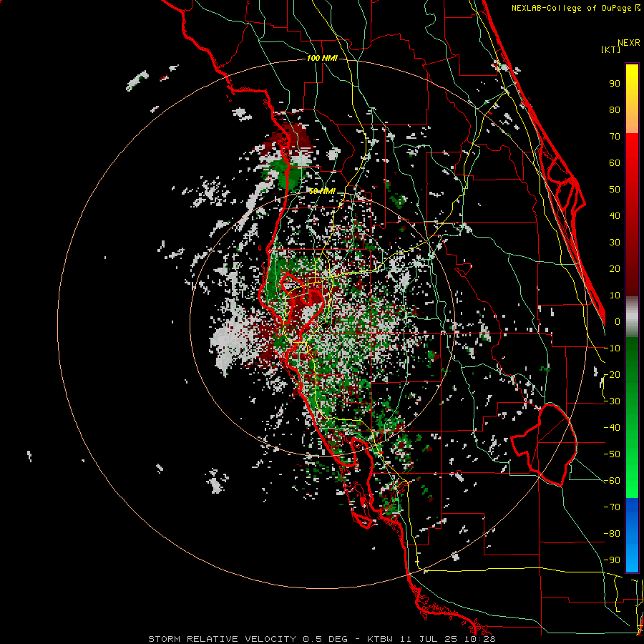This screenshot has height=644, width=644.
Task: Click the "NEXR" label above the scale
Action: [x=629, y=43]
